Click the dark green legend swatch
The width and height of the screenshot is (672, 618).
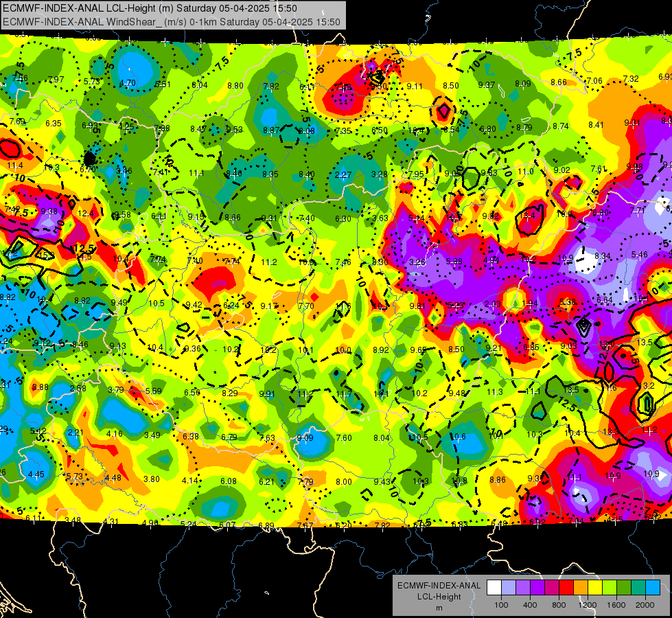tap(624, 588)
